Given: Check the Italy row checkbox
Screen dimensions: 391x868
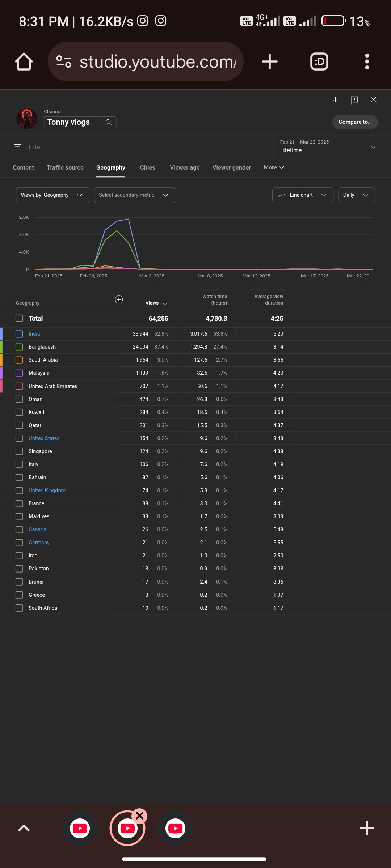Looking at the screenshot, I should (x=19, y=464).
